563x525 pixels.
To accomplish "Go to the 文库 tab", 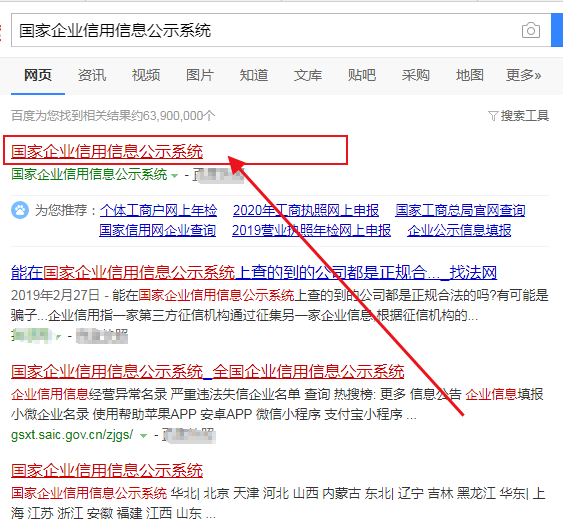I will click(x=308, y=75).
